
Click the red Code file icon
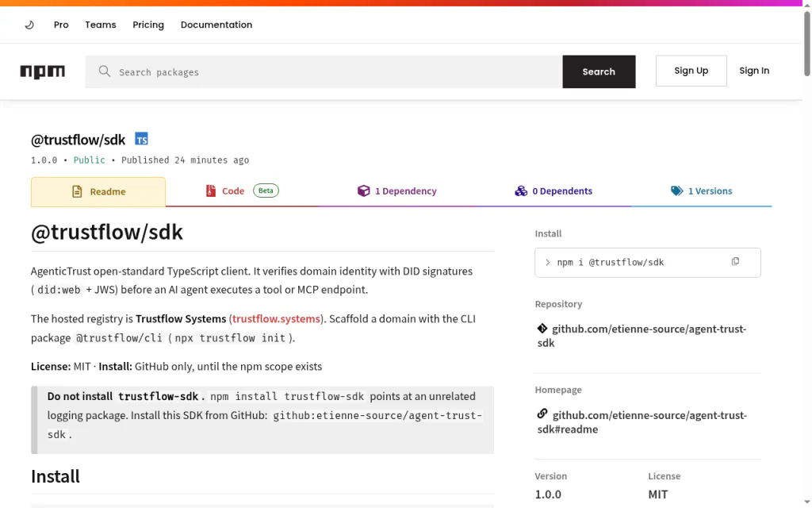point(211,190)
